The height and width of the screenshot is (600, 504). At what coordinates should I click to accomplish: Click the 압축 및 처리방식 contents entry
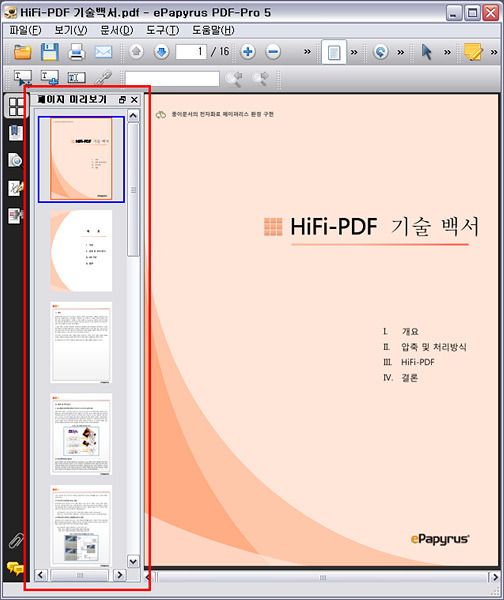click(x=434, y=347)
